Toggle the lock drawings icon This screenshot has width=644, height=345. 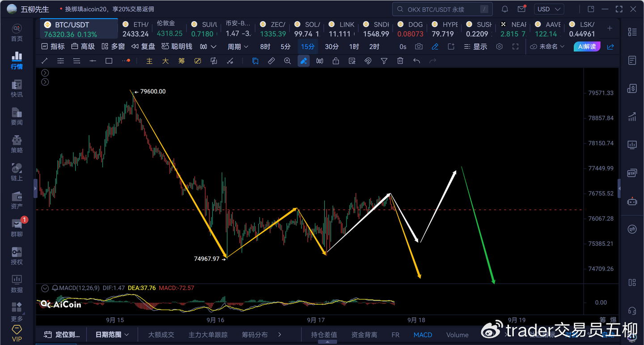[x=336, y=61]
